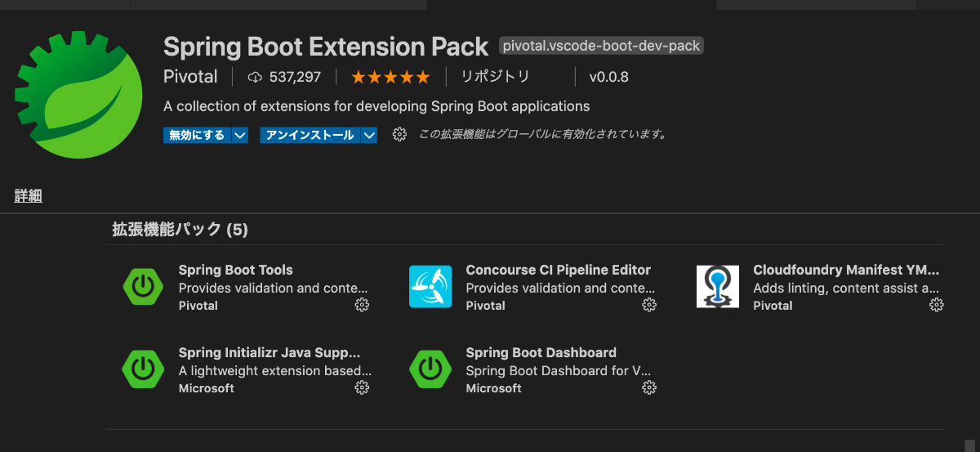
Task: Click the 無効にする button
Action: pyautogui.click(x=197, y=135)
